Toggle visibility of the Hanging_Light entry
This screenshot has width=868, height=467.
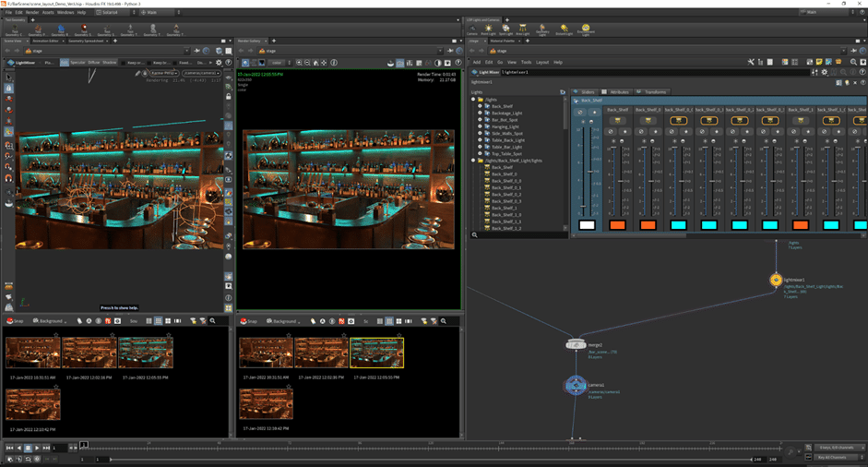(x=480, y=126)
